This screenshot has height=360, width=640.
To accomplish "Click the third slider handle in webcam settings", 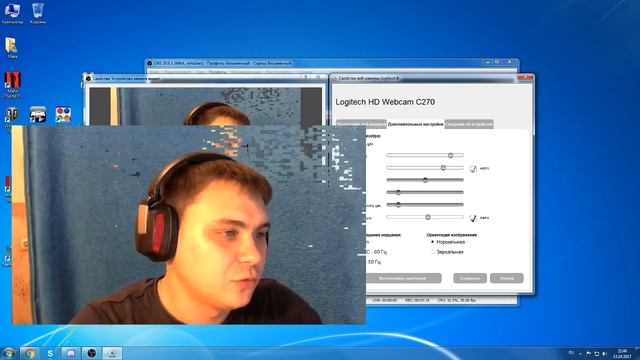I will click(x=425, y=180).
